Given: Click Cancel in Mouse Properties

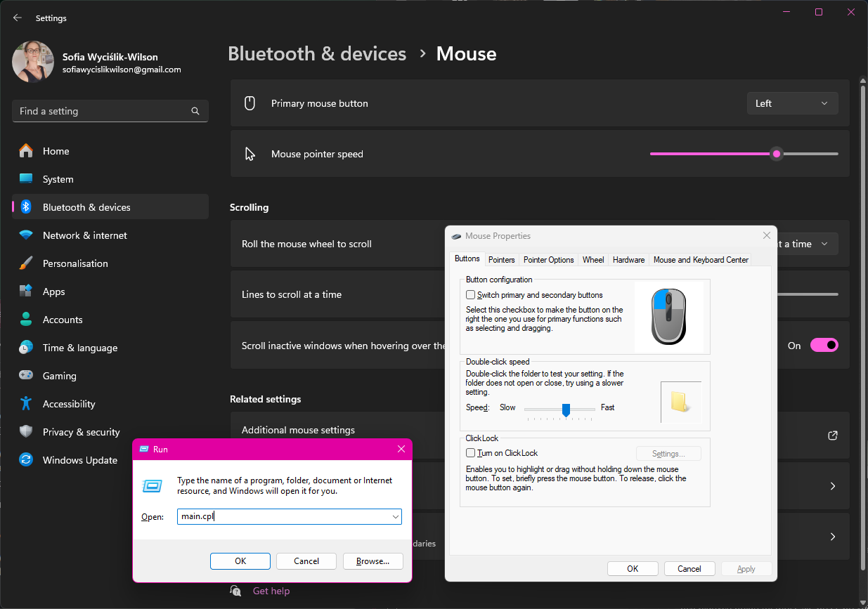Looking at the screenshot, I should (x=689, y=569).
